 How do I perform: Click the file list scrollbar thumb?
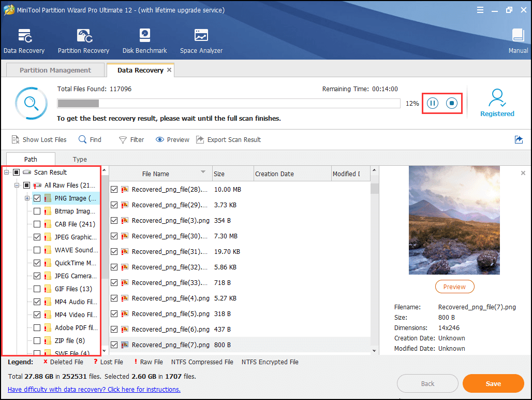click(374, 189)
